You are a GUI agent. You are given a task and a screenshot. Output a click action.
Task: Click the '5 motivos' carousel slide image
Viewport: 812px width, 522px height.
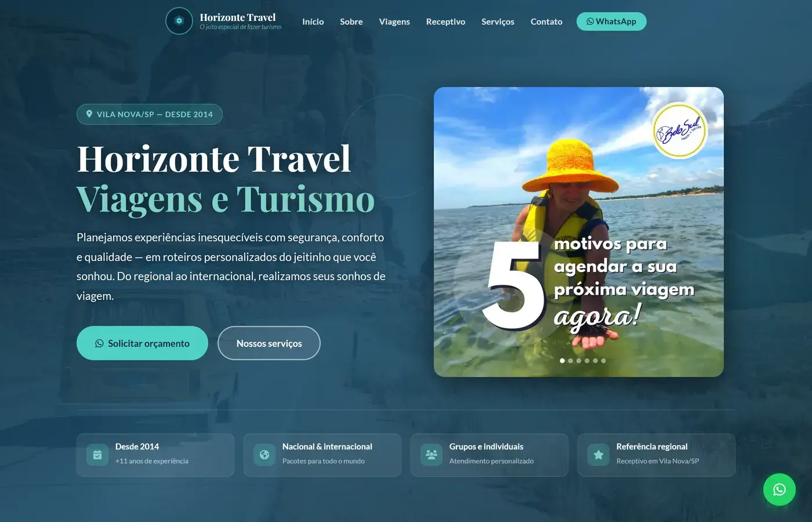[x=579, y=232]
